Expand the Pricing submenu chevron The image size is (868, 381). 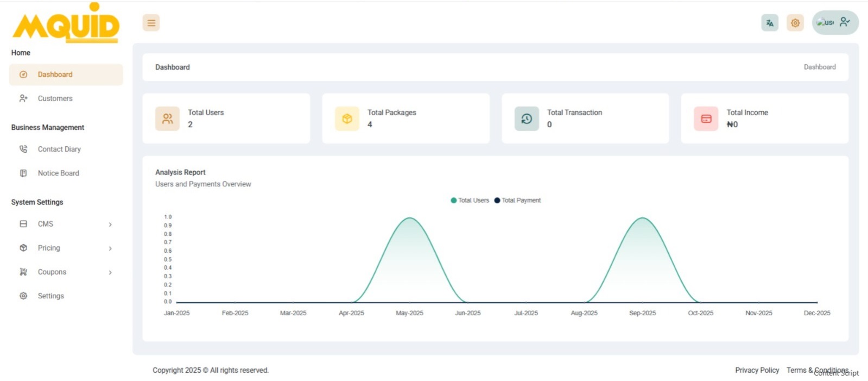pos(110,248)
